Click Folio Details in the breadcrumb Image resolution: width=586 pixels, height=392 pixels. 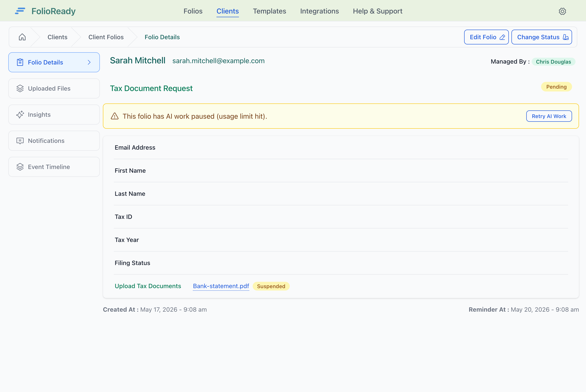click(162, 37)
